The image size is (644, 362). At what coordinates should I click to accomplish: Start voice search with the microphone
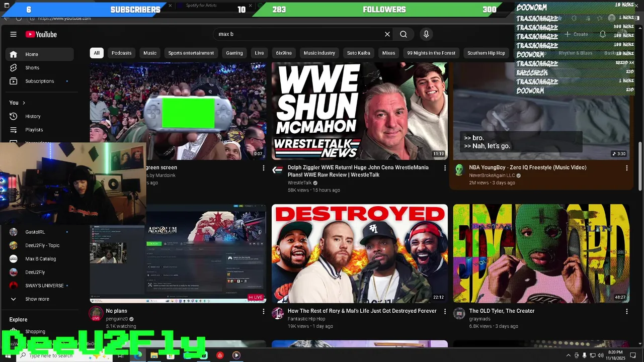point(426,34)
